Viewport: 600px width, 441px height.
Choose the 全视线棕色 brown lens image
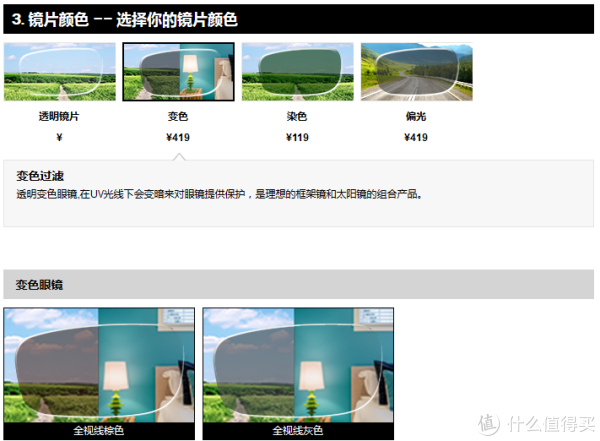coord(98,365)
